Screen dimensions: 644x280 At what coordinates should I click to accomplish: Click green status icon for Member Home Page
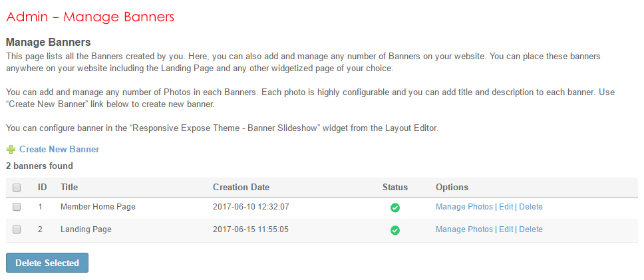pyautogui.click(x=395, y=208)
